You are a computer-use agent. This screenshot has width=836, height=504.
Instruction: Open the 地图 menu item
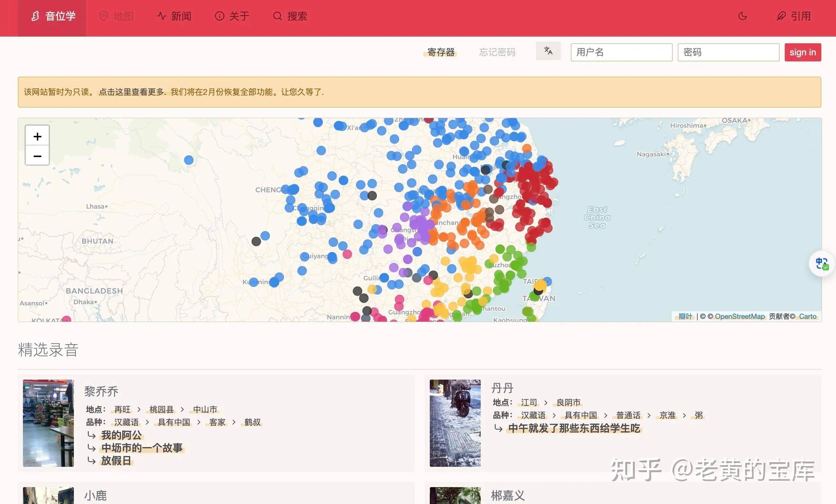tap(116, 16)
